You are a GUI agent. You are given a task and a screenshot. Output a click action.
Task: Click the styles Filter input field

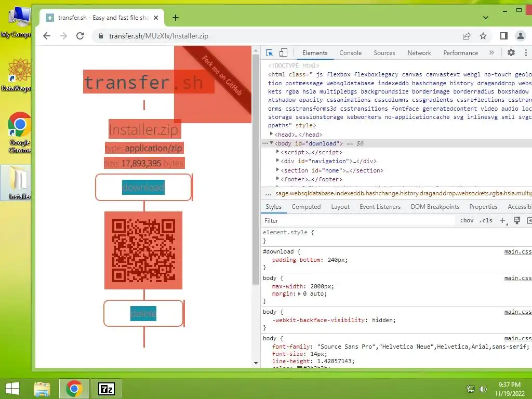358,220
